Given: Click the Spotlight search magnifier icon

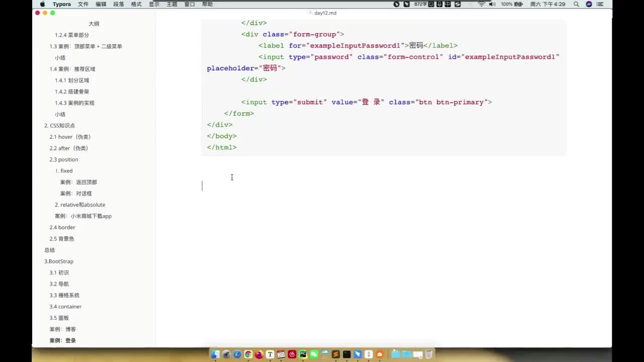Looking at the screenshot, I should coord(576,4).
